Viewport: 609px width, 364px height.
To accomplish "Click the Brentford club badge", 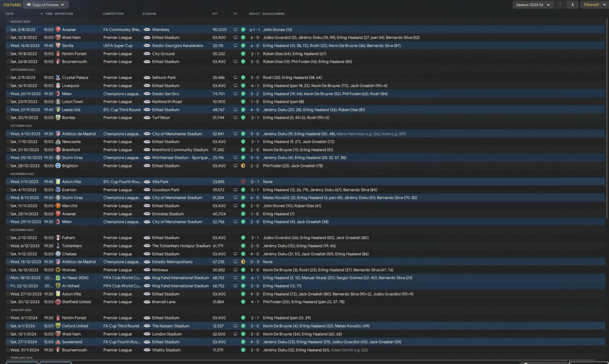I will point(58,150).
